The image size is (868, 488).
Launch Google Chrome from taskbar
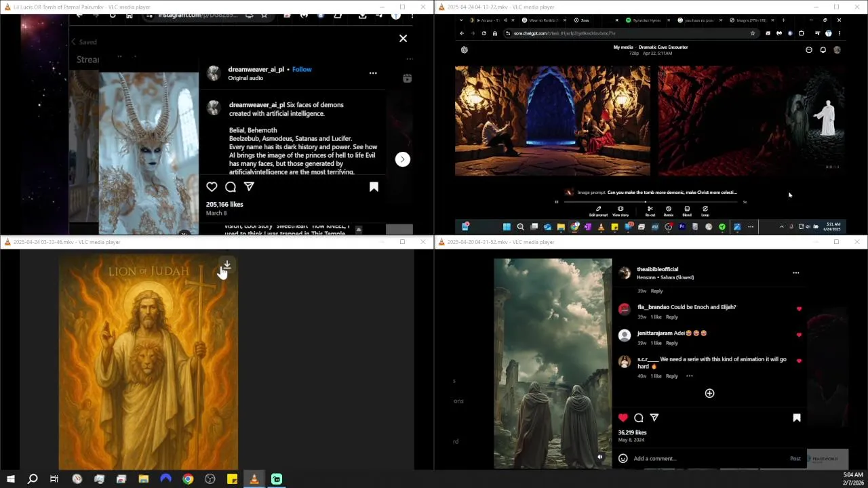(188, 479)
